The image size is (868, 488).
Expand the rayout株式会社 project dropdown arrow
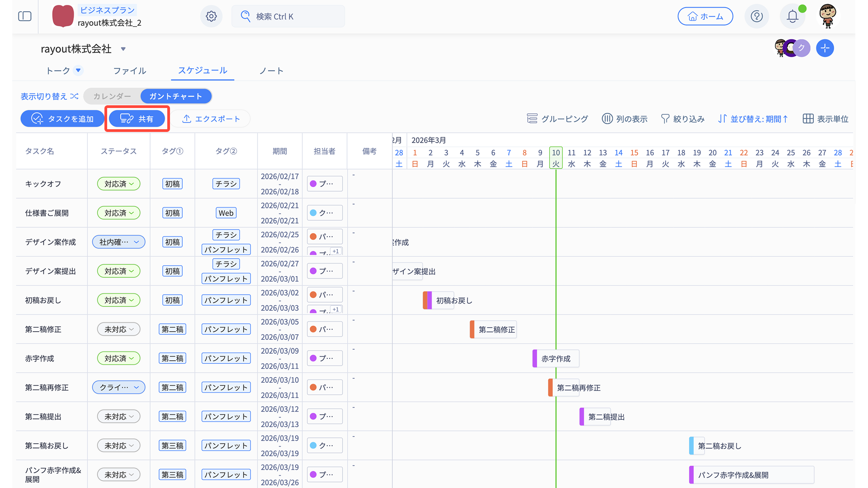[x=123, y=49]
